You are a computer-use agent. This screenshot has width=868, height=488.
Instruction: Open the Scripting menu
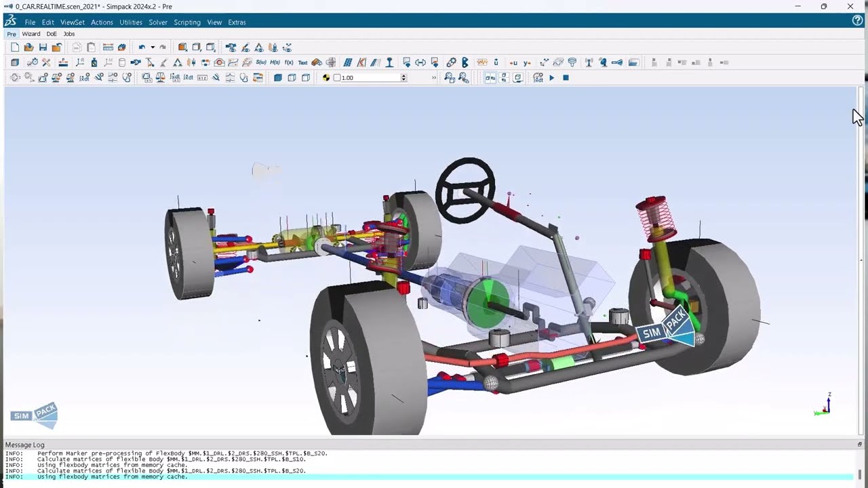tap(187, 22)
